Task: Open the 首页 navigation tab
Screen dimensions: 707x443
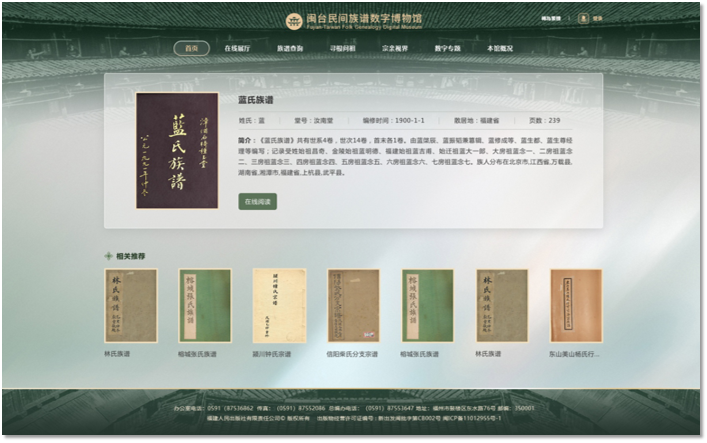Action: [x=191, y=48]
